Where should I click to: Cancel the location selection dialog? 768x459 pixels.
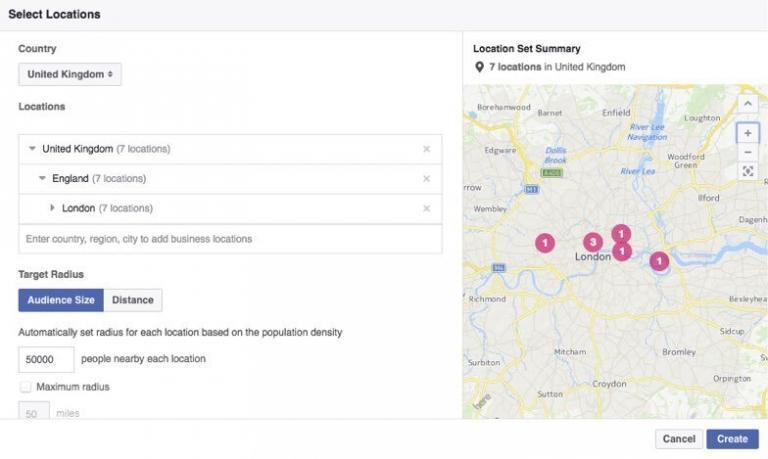click(x=678, y=439)
